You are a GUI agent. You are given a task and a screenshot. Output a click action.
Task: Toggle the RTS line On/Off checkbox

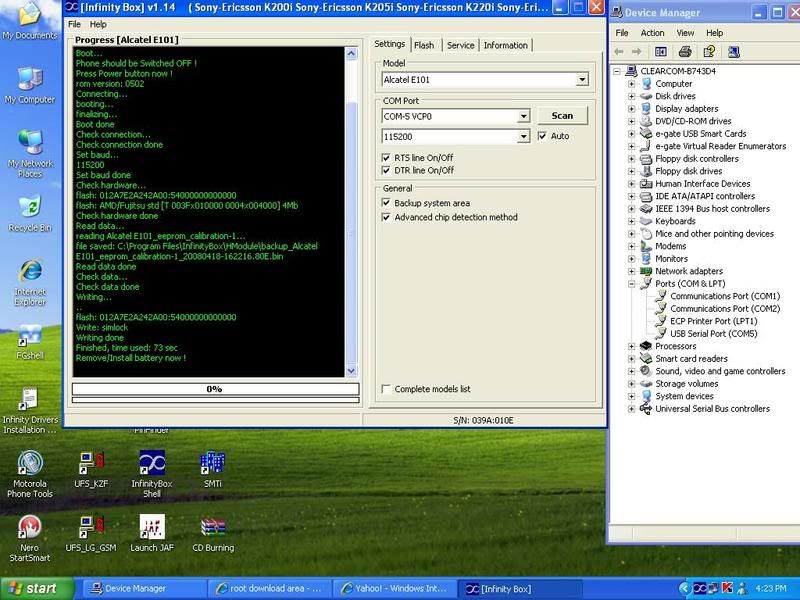388,157
